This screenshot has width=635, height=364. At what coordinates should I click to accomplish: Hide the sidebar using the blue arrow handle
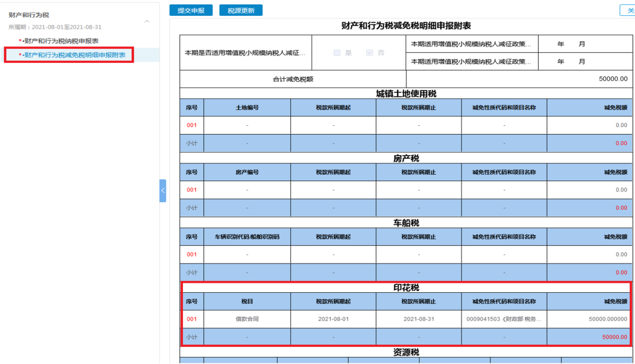[163, 191]
